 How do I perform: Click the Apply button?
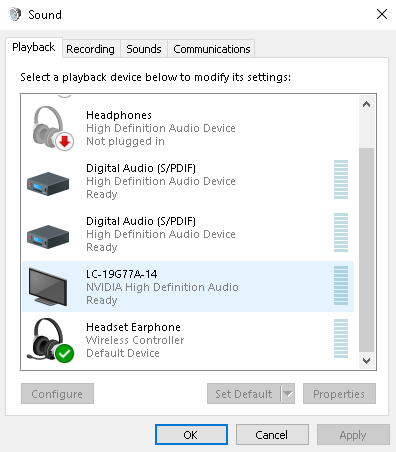353,434
